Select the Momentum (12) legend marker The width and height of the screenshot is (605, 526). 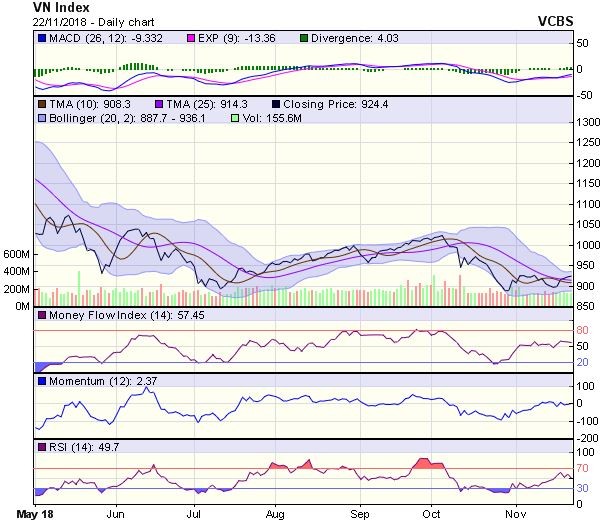click(x=41, y=381)
